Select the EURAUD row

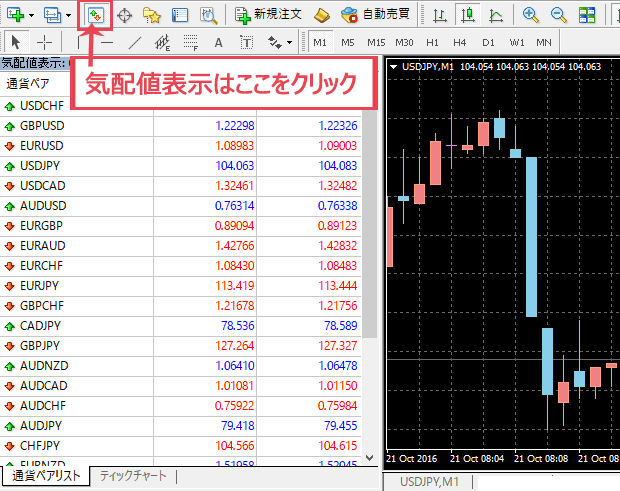point(180,246)
